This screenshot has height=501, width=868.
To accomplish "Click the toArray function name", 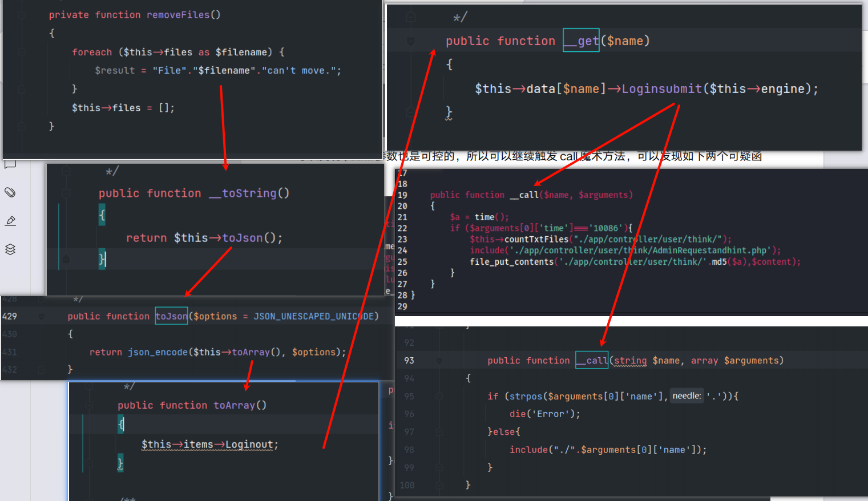I will tap(235, 405).
